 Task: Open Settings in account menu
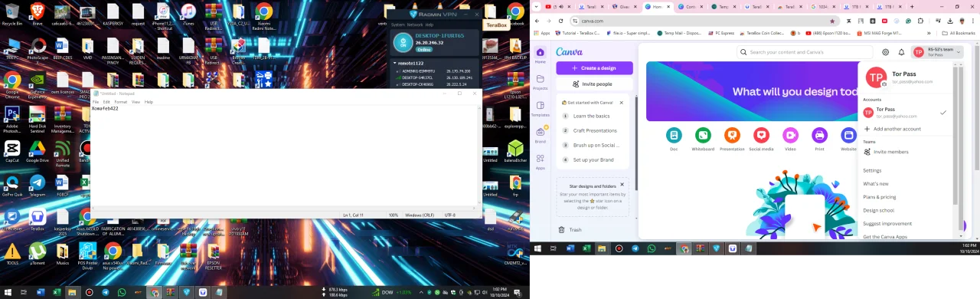[872, 170]
